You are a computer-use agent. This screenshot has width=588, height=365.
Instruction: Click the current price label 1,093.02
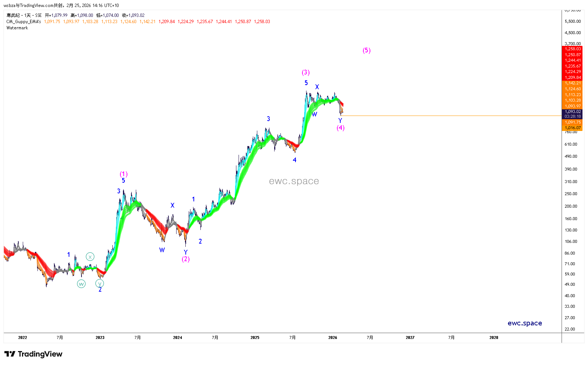tap(572, 112)
